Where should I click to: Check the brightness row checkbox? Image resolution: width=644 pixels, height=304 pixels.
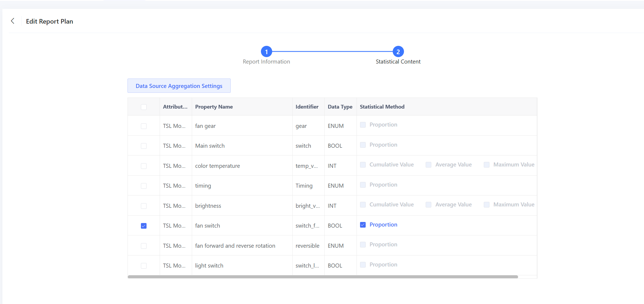[144, 206]
